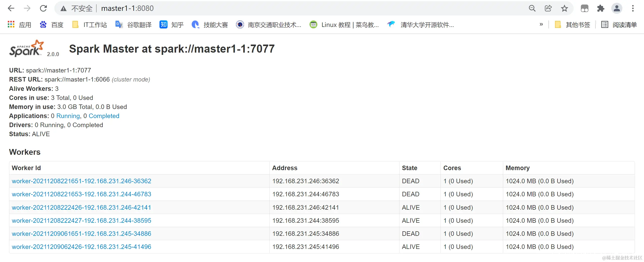Open the 阅读清单 reading list
Viewport: 644px width, 262px height.
pyautogui.click(x=619, y=25)
